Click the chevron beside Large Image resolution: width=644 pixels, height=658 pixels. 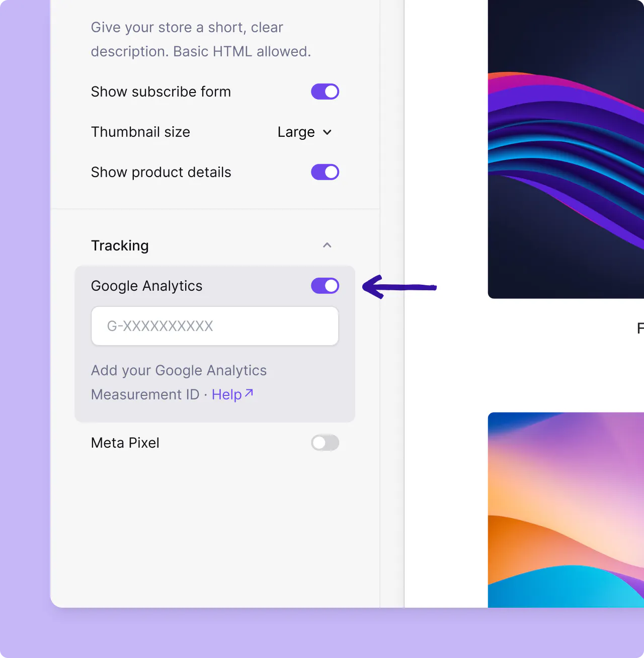pyautogui.click(x=327, y=132)
